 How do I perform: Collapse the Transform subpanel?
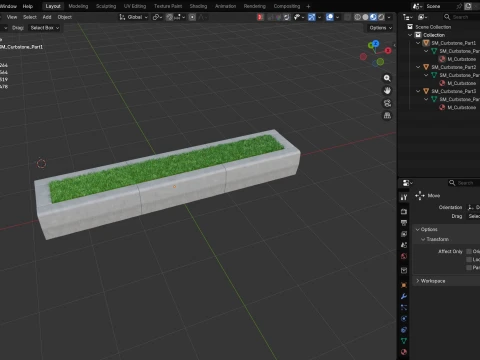pyautogui.click(x=423, y=239)
